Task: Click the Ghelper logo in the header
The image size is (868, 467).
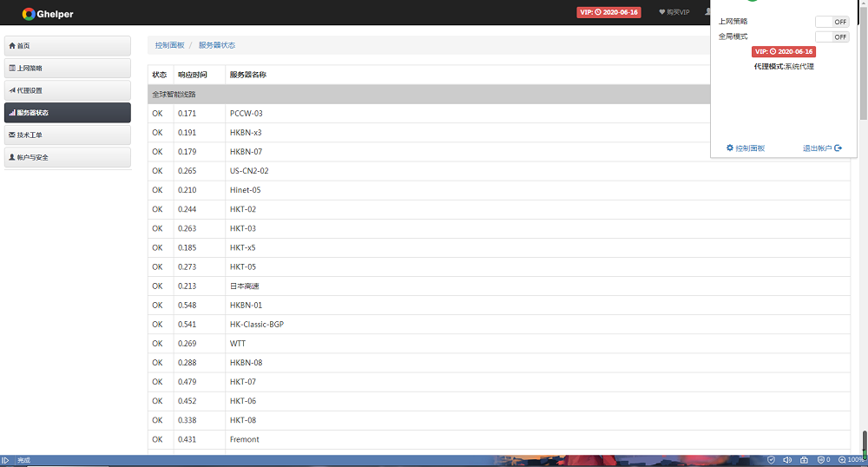Action: click(x=48, y=14)
